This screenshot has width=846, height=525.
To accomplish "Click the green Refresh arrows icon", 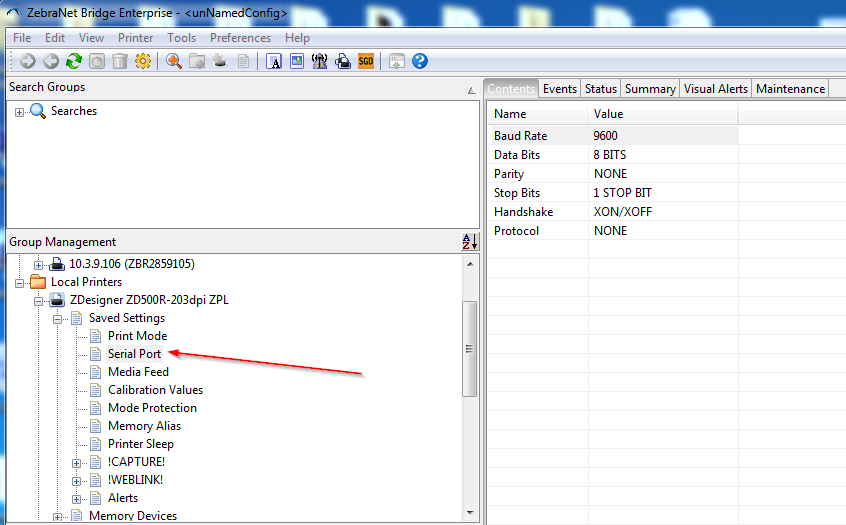I will click(73, 62).
